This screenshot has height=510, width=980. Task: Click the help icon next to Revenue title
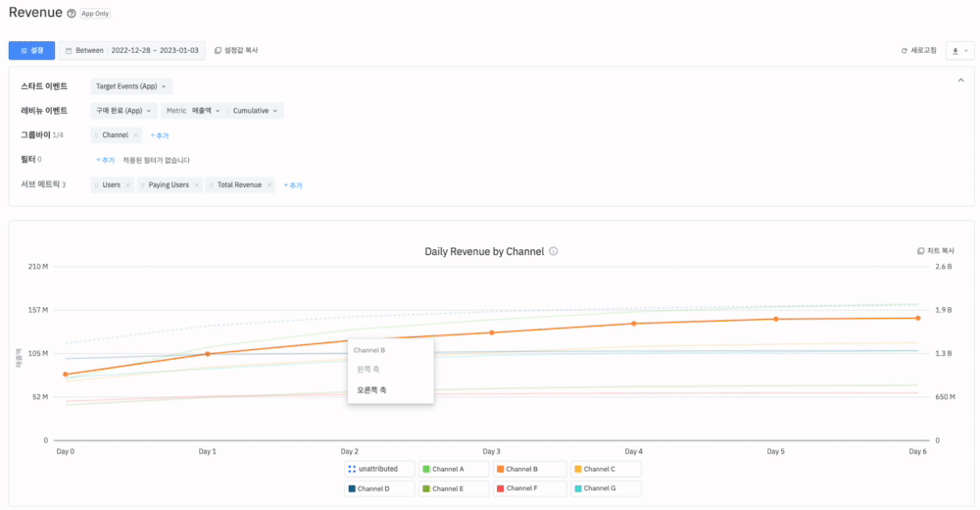click(x=71, y=14)
